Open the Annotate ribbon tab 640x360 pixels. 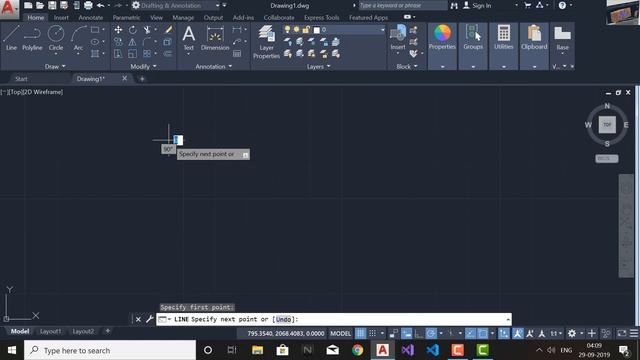point(91,18)
